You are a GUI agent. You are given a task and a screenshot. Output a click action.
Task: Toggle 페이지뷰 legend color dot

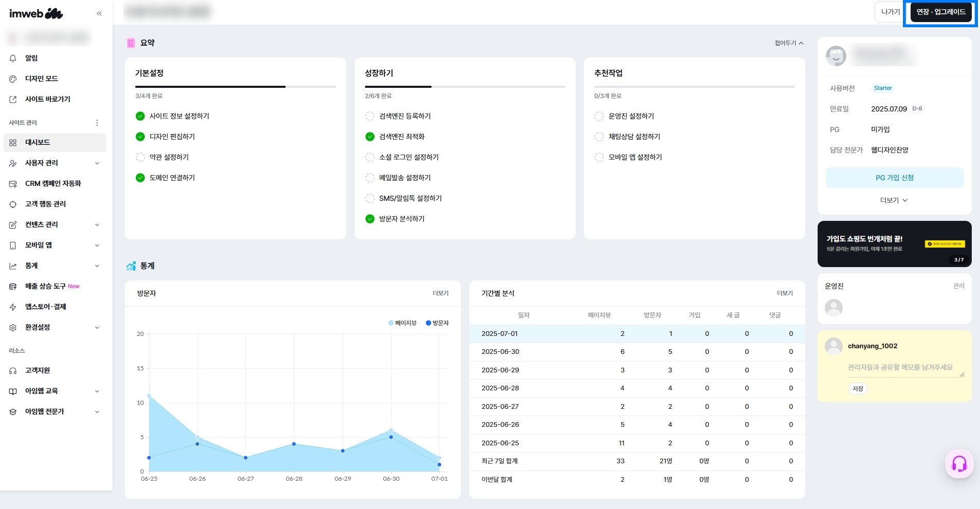(x=391, y=323)
